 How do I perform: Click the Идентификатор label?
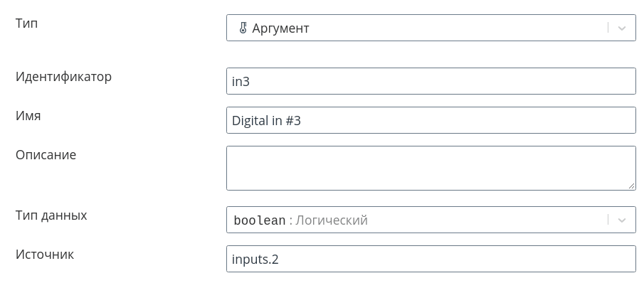pyautogui.click(x=63, y=77)
